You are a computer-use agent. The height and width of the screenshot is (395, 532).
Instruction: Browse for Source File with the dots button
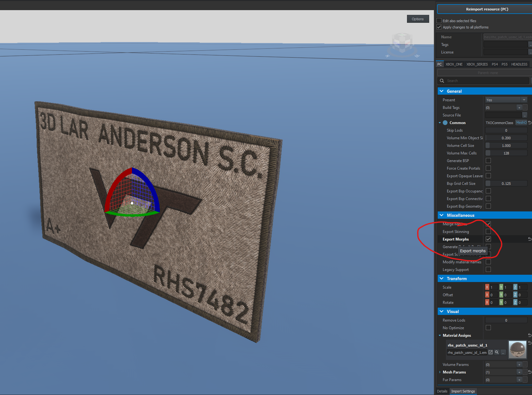tap(525, 115)
